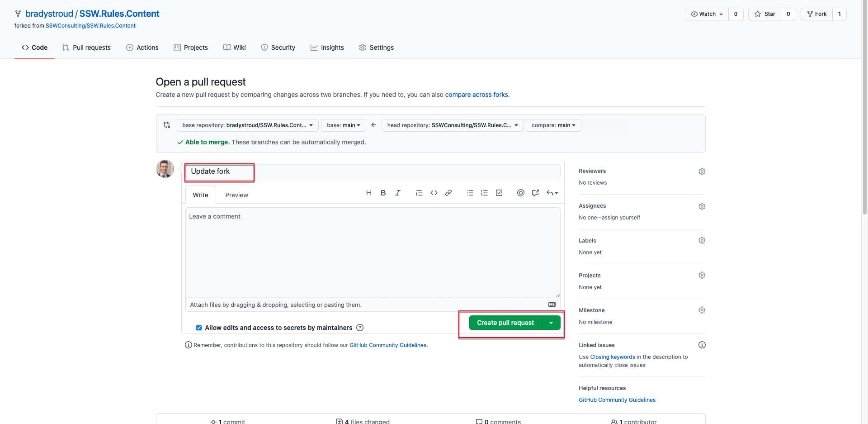
Task: Open Labels gear settings
Action: tap(702, 240)
